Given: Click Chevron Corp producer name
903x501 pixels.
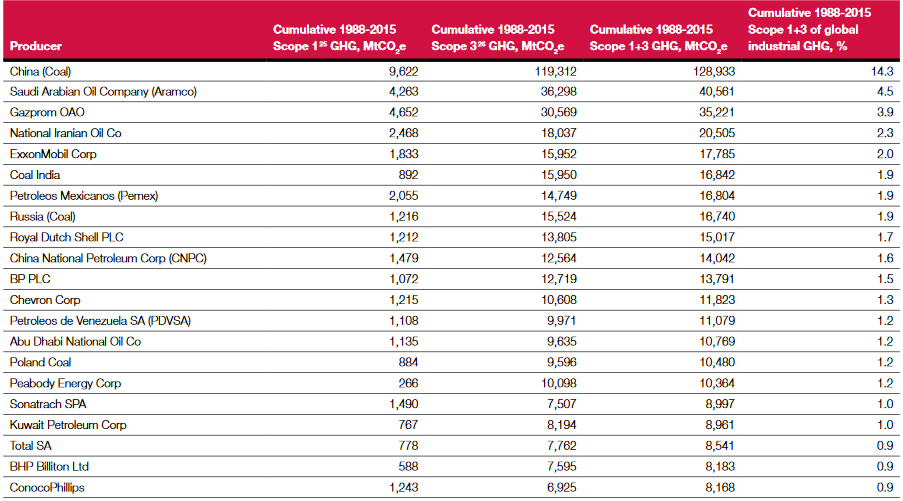Looking at the screenshot, I should coord(45,299).
